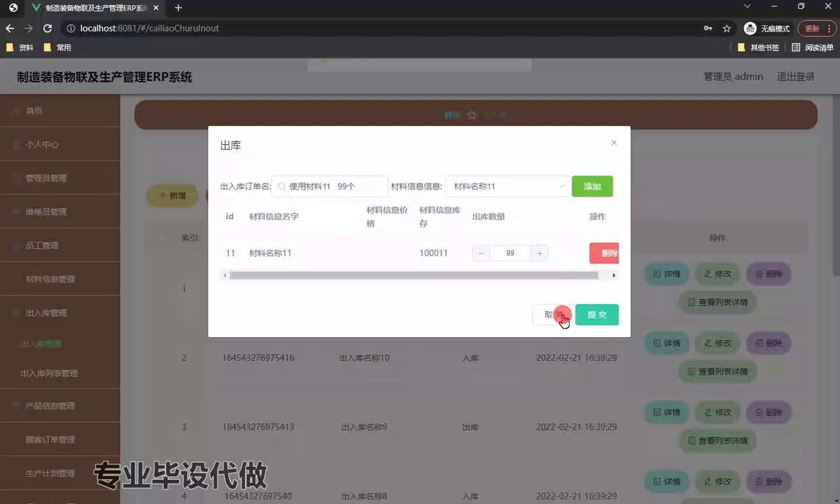Viewport: 840px width, 504px height.
Task: Click 查看列表详情 for row 1
Action: (717, 302)
